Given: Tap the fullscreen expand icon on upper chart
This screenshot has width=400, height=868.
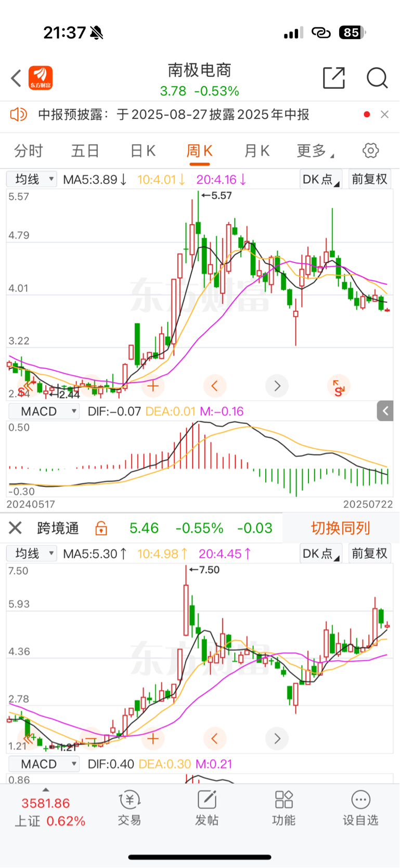Looking at the screenshot, I should tap(339, 386).
